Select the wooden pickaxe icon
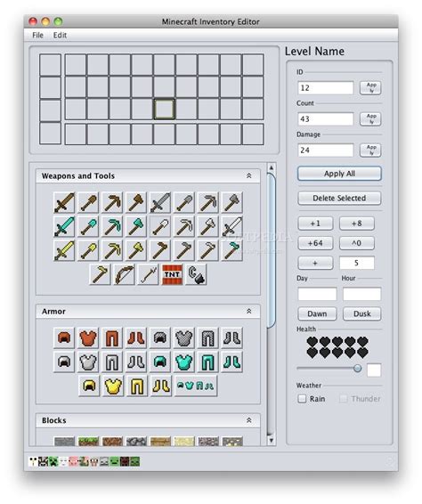This screenshot has height=504, width=422. pos(112,202)
